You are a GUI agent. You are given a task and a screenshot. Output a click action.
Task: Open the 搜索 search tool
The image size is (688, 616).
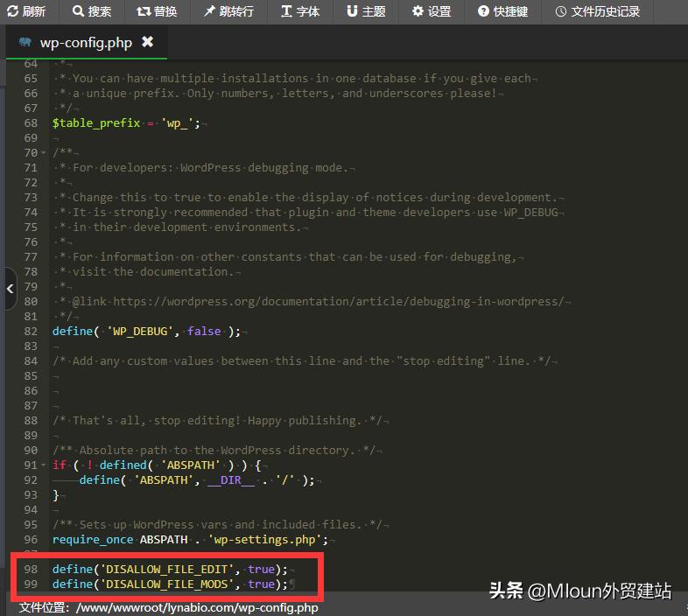point(91,11)
